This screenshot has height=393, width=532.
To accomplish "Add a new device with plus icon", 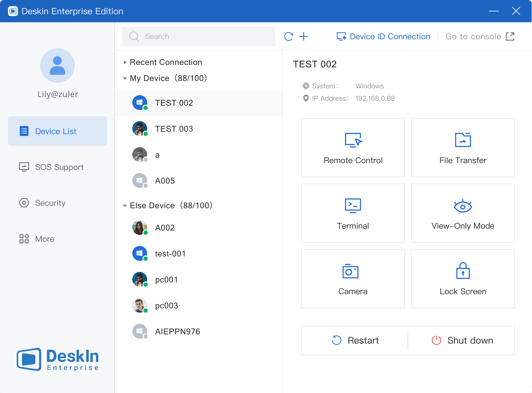I will [x=304, y=36].
